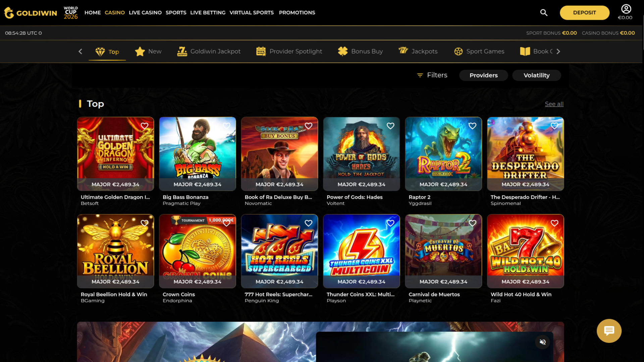This screenshot has width=644, height=362.
Task: Click the DEPOSIT button
Action: pos(584,13)
